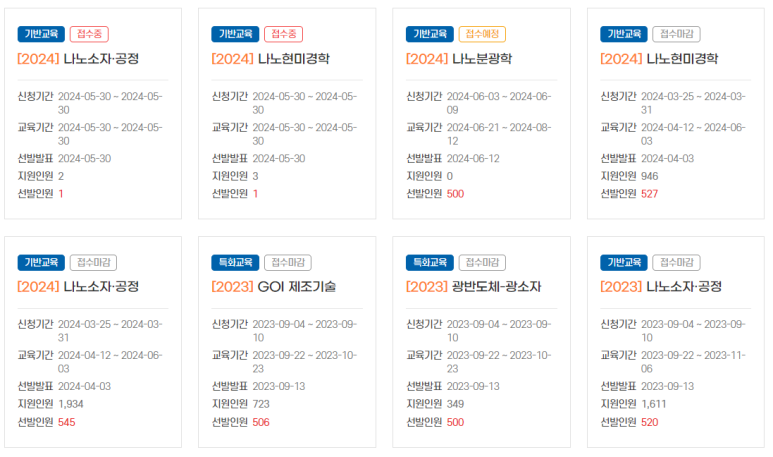Select 선발인원 500 on 나노분광학 card
The height and width of the screenshot is (457, 773).
point(455,194)
